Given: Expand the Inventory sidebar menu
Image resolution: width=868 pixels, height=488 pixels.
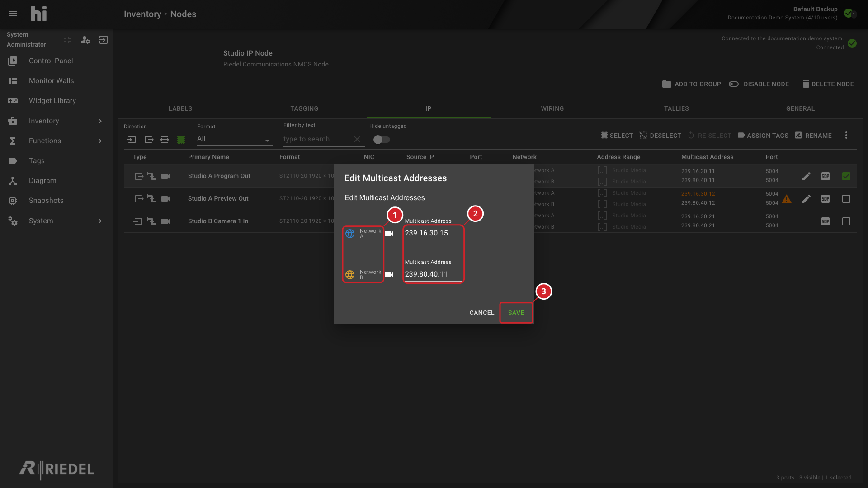Looking at the screenshot, I should point(57,121).
